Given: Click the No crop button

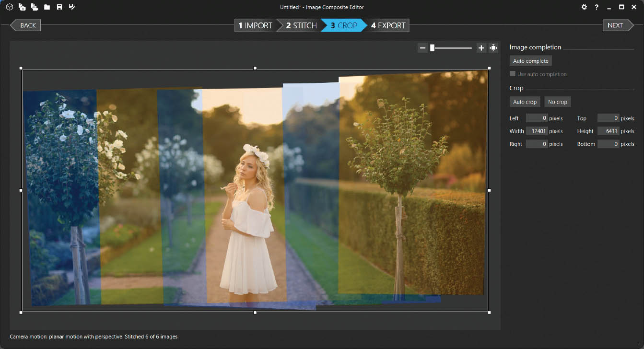Looking at the screenshot, I should pyautogui.click(x=558, y=102).
